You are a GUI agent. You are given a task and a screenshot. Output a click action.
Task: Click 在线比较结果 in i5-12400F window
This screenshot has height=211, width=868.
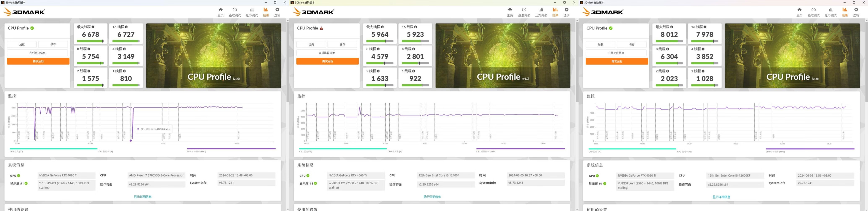click(x=327, y=53)
